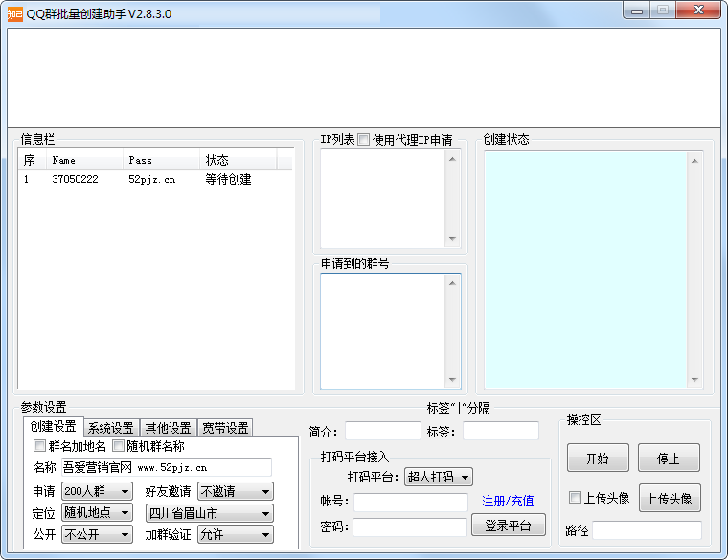This screenshot has width=728, height=560.
Task: Check the 群名加地名 option
Action: [39, 446]
